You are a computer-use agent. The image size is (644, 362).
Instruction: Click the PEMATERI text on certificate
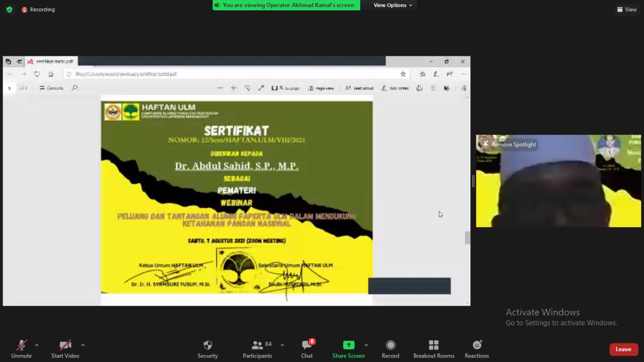236,190
